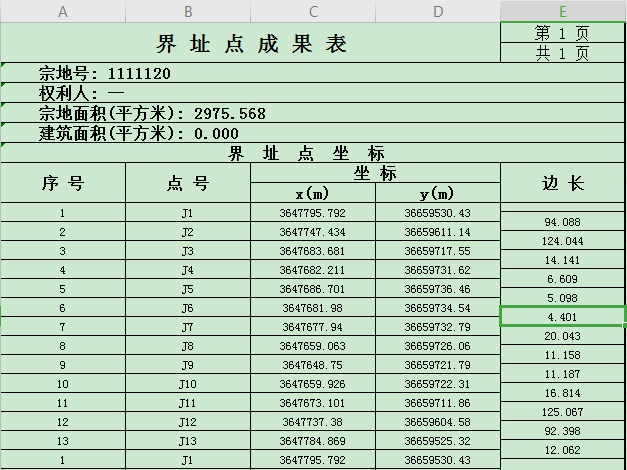The width and height of the screenshot is (627, 470).
Task: Select x value 3647683.681
Action: [313, 251]
